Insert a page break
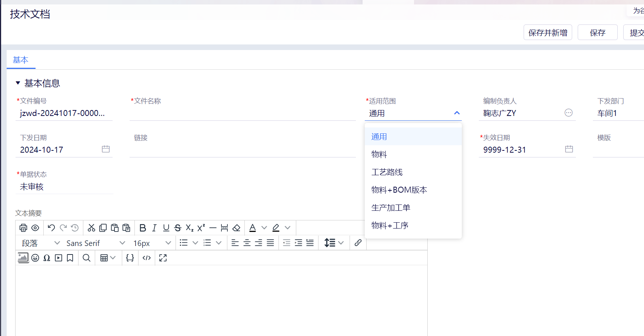The height and width of the screenshot is (336, 644). 224,228
